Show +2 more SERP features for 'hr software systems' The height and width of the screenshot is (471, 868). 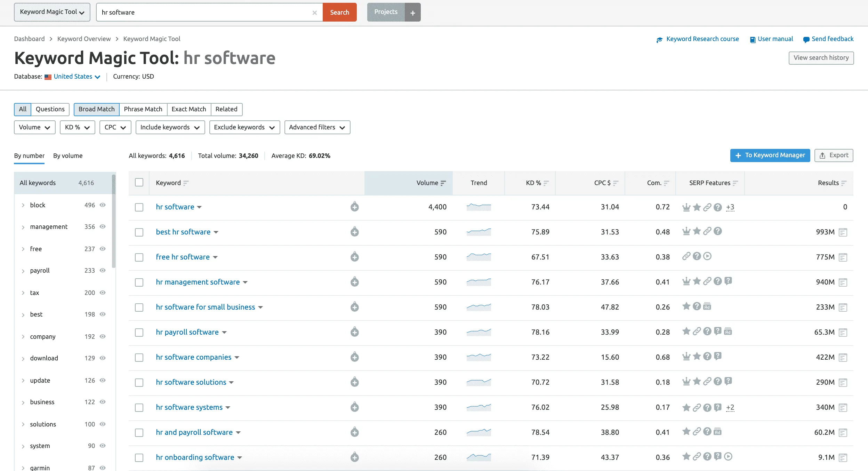coord(730,407)
